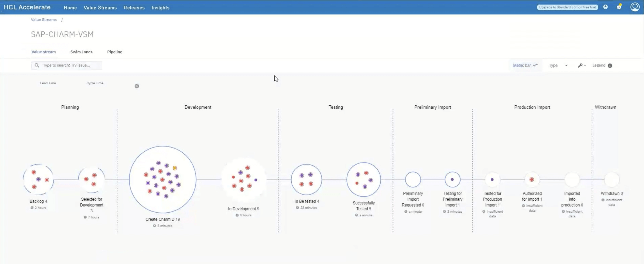
Task: Click clock icon under Successfully Tested
Action: (356, 215)
